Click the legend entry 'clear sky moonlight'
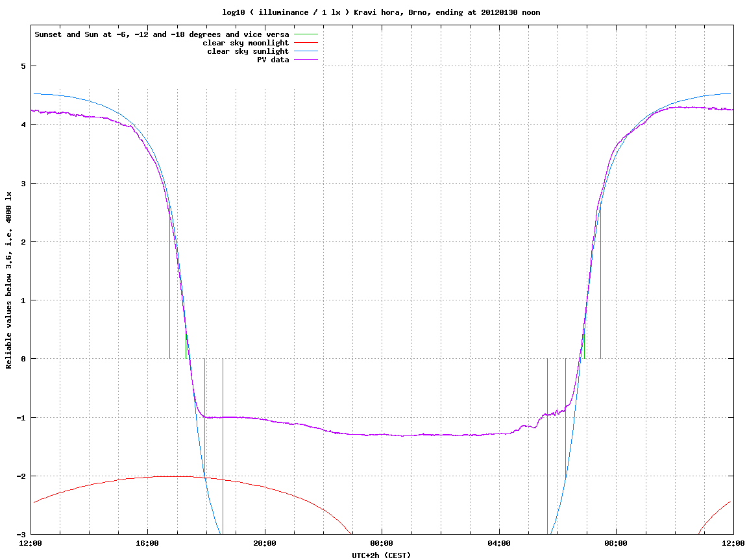 [246, 43]
